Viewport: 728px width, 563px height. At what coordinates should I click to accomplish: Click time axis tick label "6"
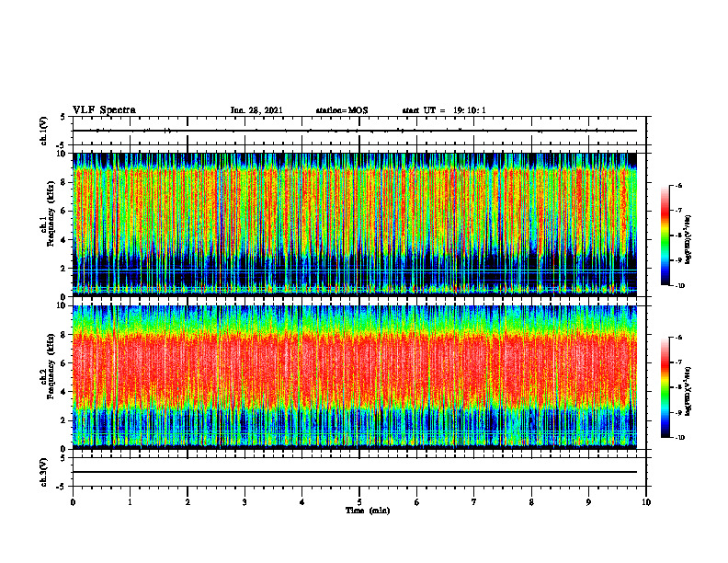[x=416, y=502]
